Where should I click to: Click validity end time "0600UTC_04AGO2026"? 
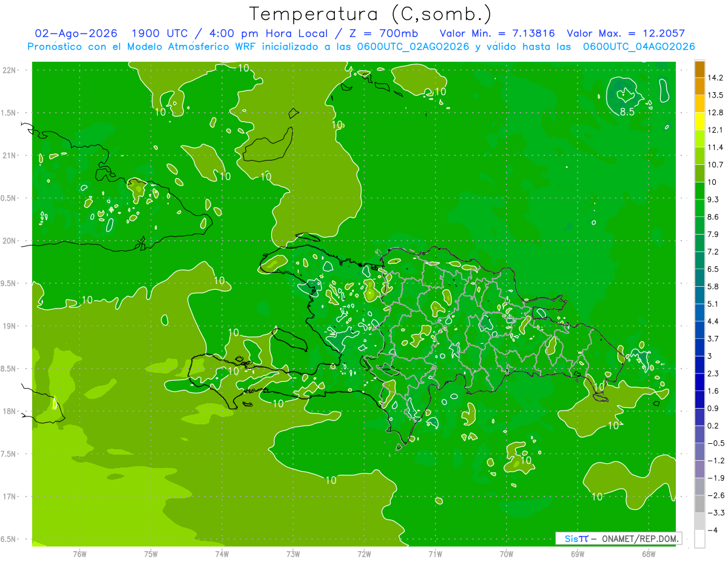(639, 47)
